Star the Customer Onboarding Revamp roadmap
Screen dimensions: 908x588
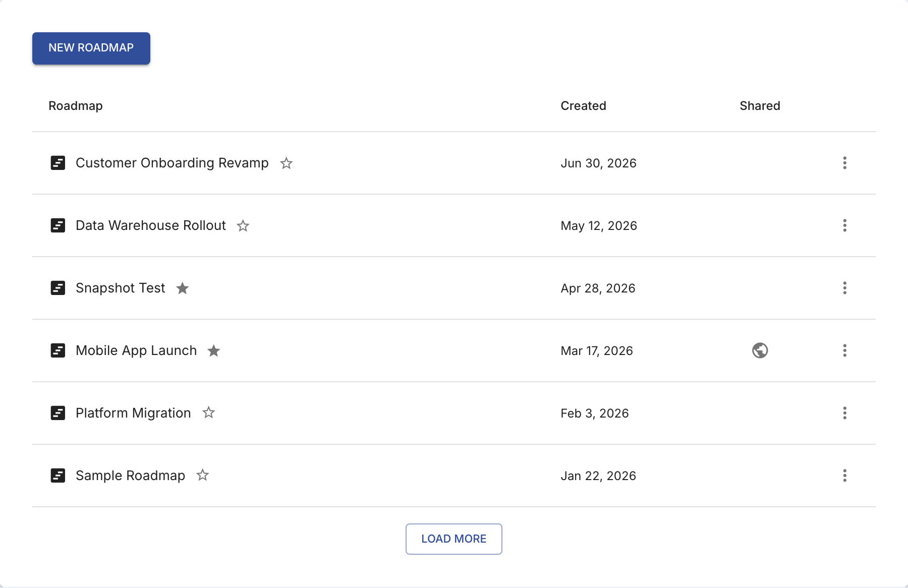pyautogui.click(x=287, y=163)
